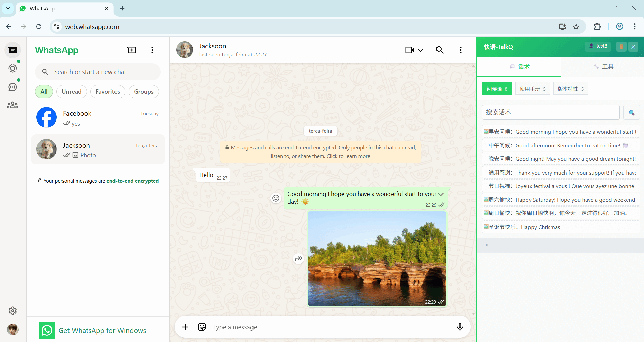Select the 问候语 category in TalkQ
Viewport: 644px width, 342px height.
click(497, 88)
